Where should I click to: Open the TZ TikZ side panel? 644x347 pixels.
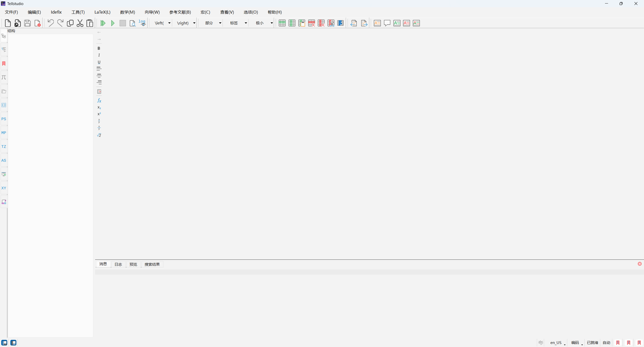point(4,147)
